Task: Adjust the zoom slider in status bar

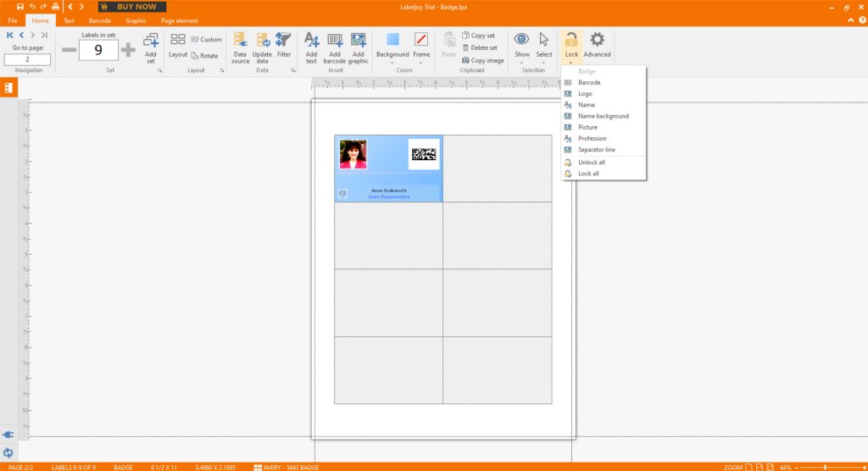Action: click(825, 467)
